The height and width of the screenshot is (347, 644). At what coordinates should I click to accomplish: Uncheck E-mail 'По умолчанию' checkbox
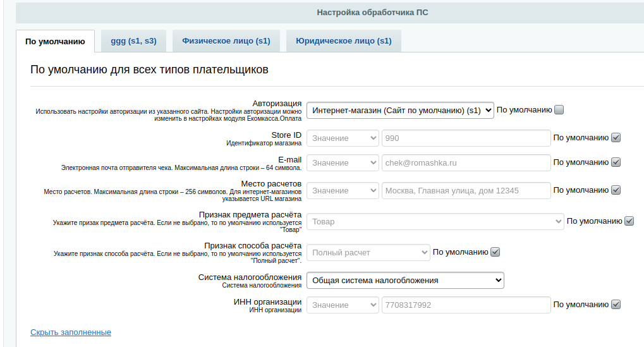616,162
